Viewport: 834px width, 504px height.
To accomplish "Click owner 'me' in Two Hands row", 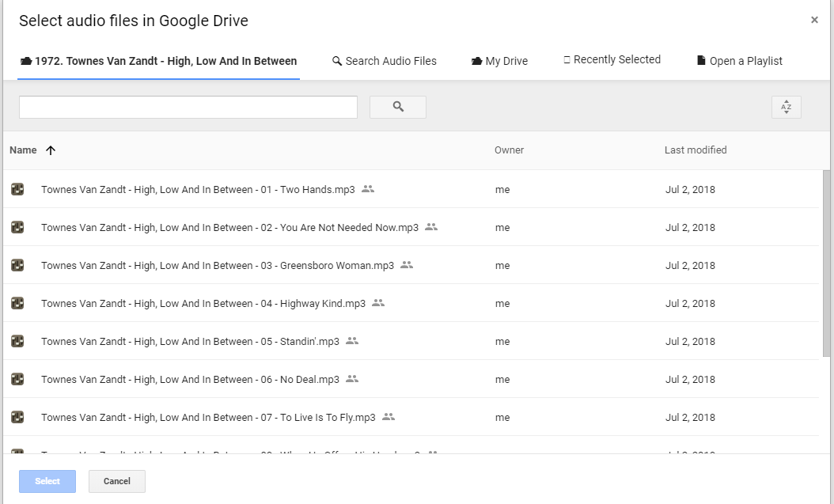I will tap(502, 190).
